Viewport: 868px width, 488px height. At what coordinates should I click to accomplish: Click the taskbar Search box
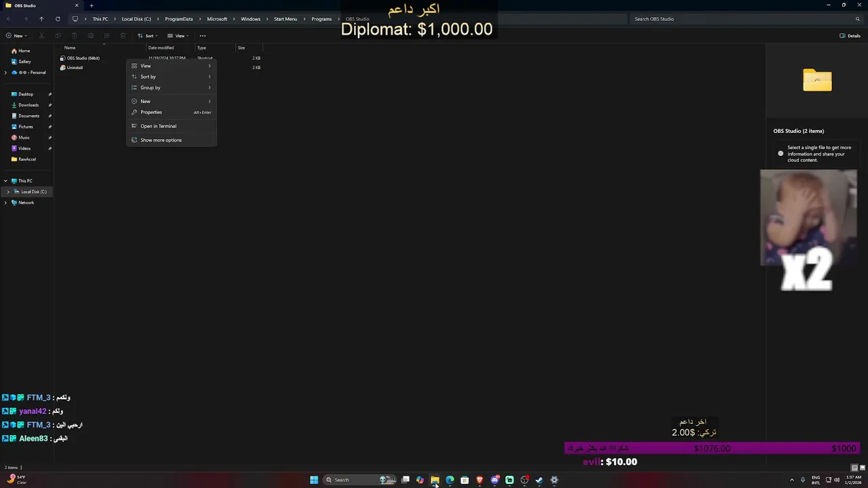pos(359,480)
